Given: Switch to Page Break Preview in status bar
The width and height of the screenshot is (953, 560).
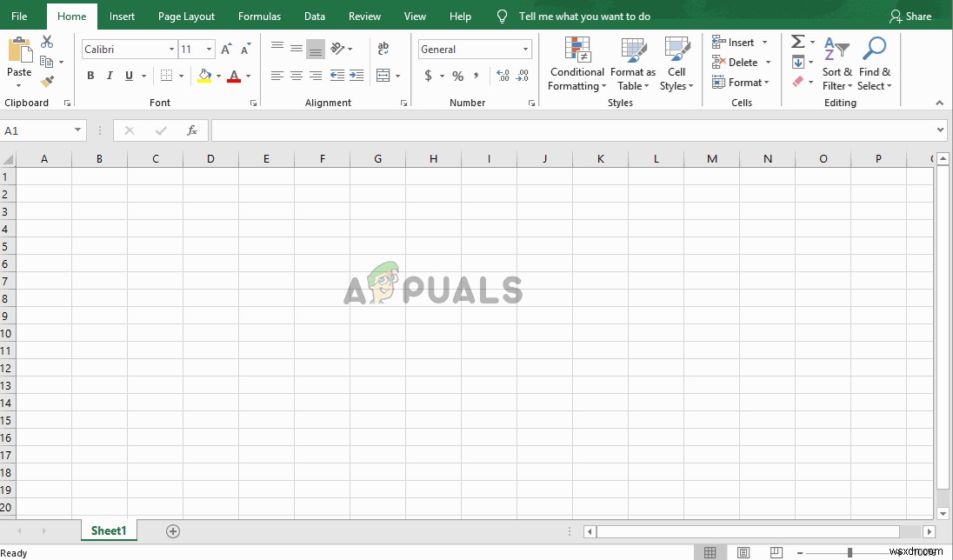Looking at the screenshot, I should click(x=776, y=552).
